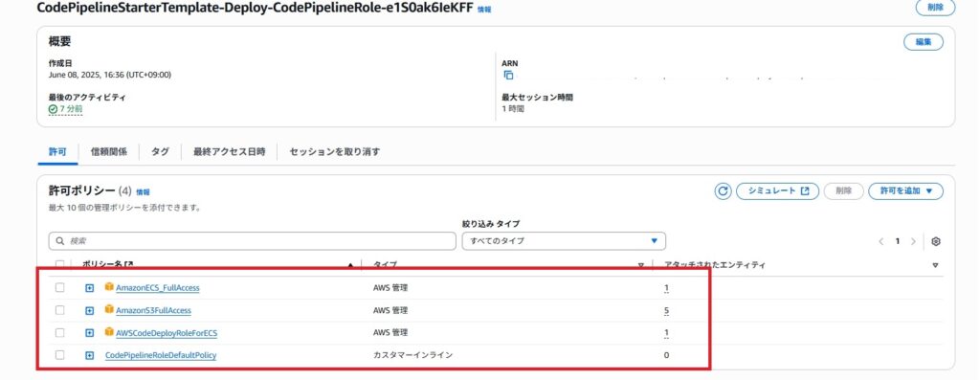980x380 pixels.
Task: Expand the AmazonECS_FullAccess policy details
Action: [x=89, y=288]
